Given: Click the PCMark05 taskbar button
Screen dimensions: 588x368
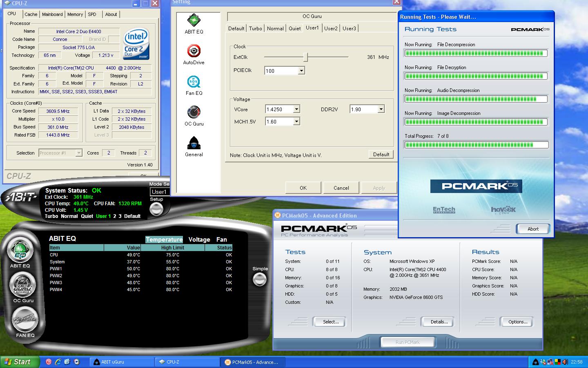Looking at the screenshot, I should click(x=252, y=362).
